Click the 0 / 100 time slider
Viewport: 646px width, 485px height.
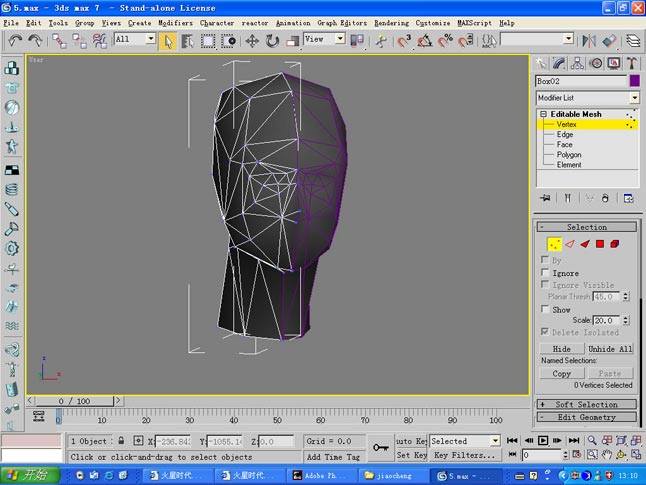click(x=74, y=401)
